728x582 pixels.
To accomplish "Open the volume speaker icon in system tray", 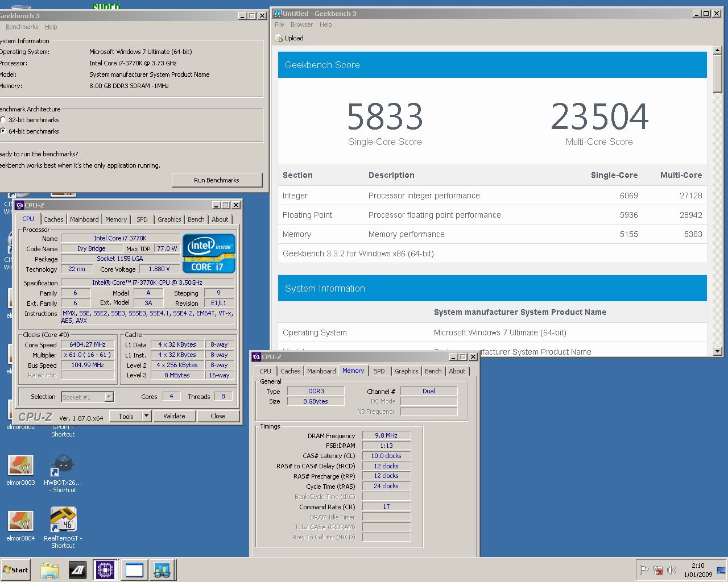I will click(672, 570).
